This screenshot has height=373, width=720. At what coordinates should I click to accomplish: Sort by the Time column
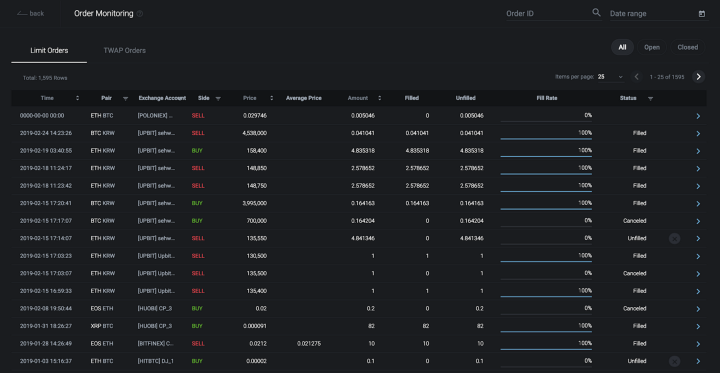[x=77, y=98]
